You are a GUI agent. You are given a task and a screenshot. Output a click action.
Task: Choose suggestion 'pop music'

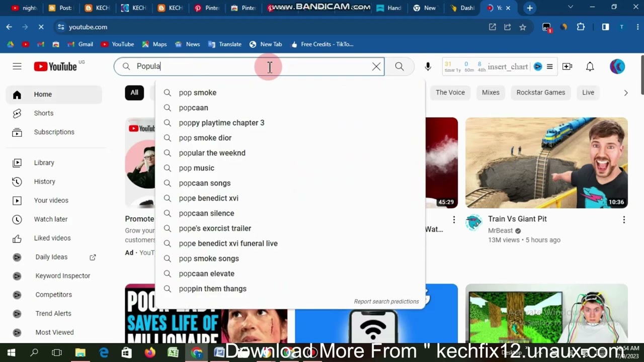[x=290, y=168]
